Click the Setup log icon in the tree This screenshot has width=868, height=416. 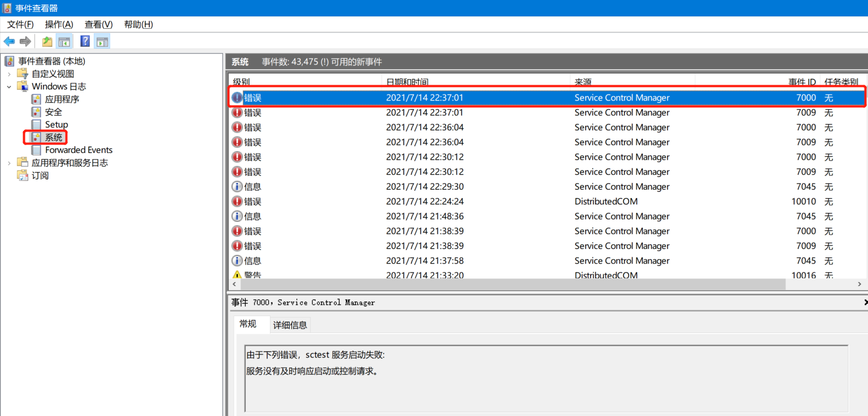(36, 124)
